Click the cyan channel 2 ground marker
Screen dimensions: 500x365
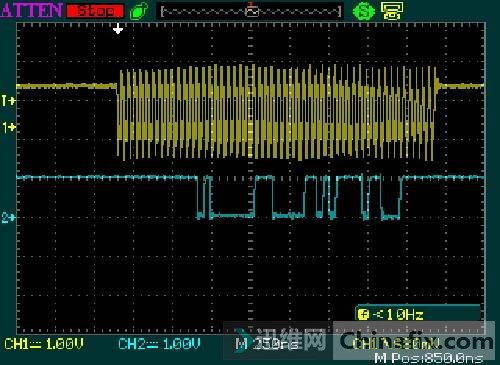point(8,218)
